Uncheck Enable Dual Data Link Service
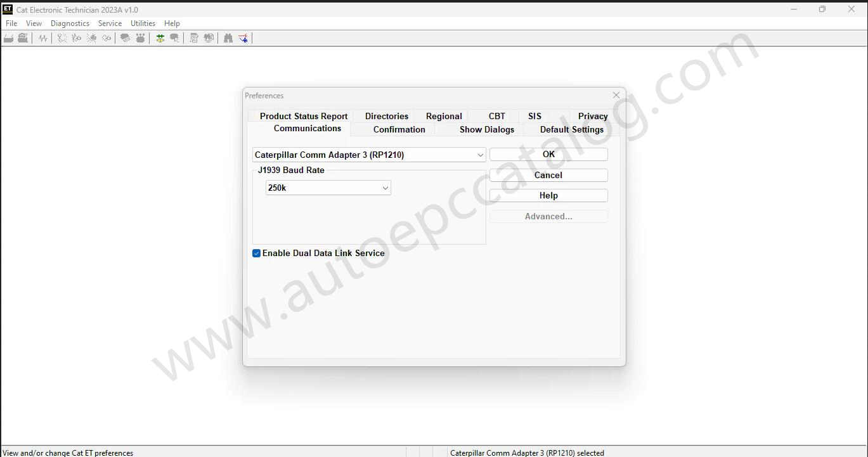The width and height of the screenshot is (868, 457). coord(256,253)
